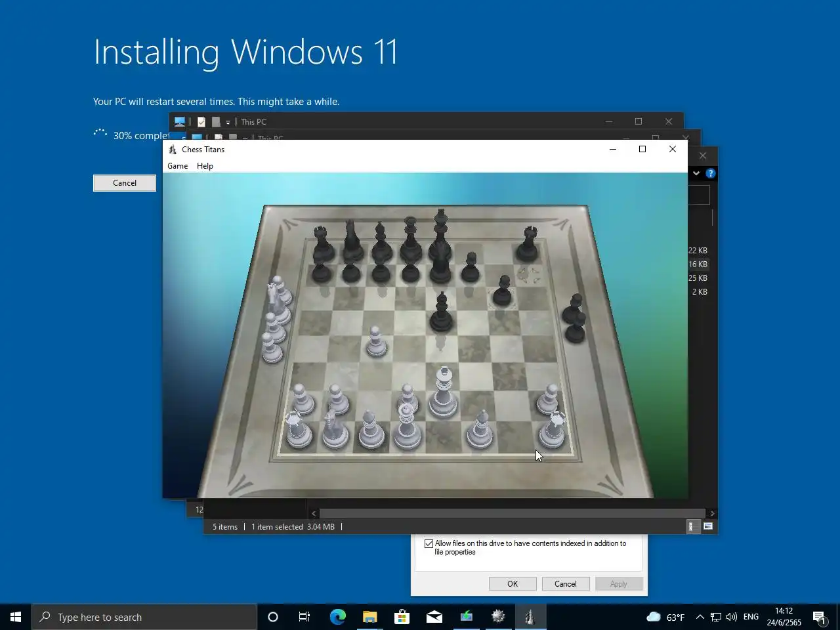Click the Chess Titans taskbar icon
Screen dimensions: 840x630
click(x=530, y=617)
